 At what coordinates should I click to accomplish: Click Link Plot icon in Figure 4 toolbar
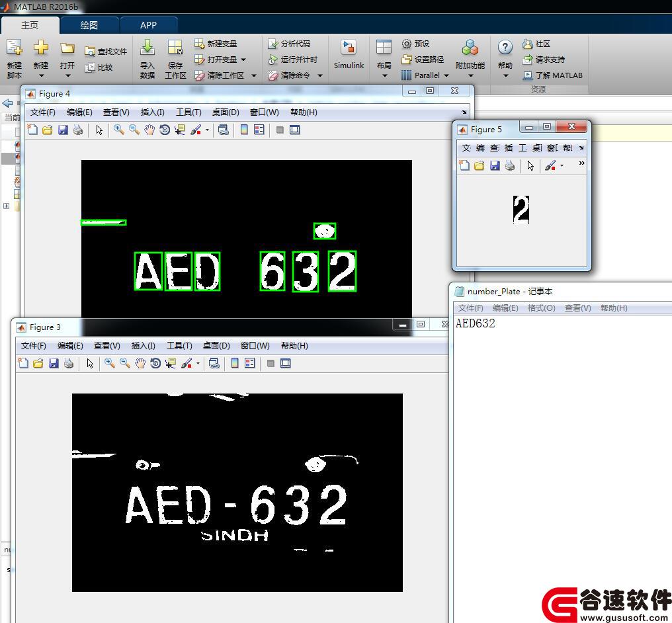(x=223, y=130)
